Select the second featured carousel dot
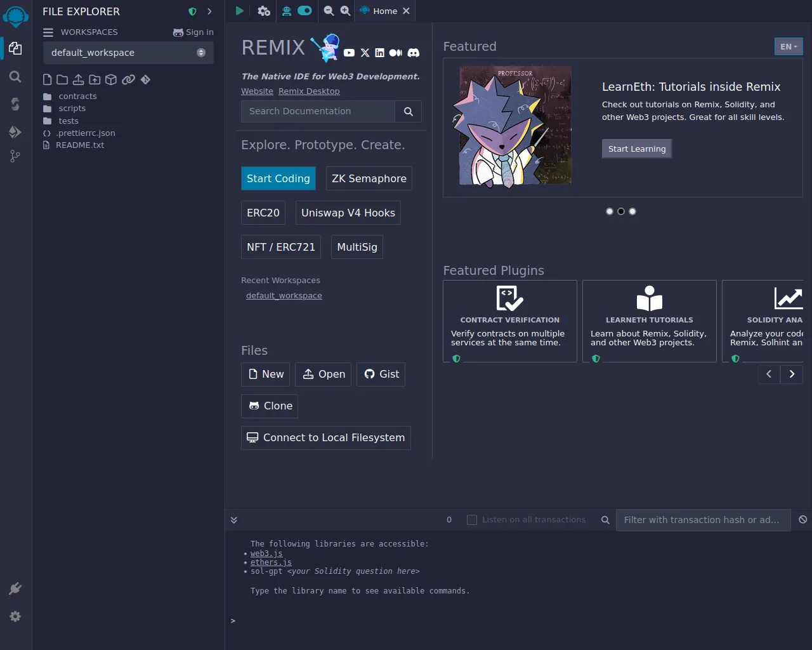The image size is (812, 650). (x=621, y=211)
